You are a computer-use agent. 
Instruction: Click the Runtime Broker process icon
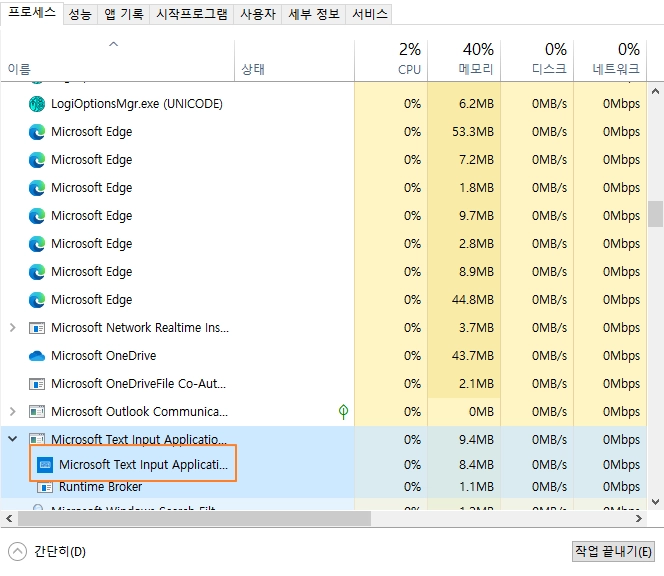pos(45,487)
